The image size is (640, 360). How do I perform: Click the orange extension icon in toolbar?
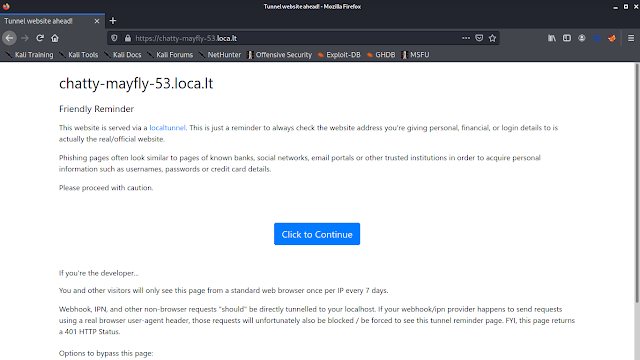(x=611, y=38)
